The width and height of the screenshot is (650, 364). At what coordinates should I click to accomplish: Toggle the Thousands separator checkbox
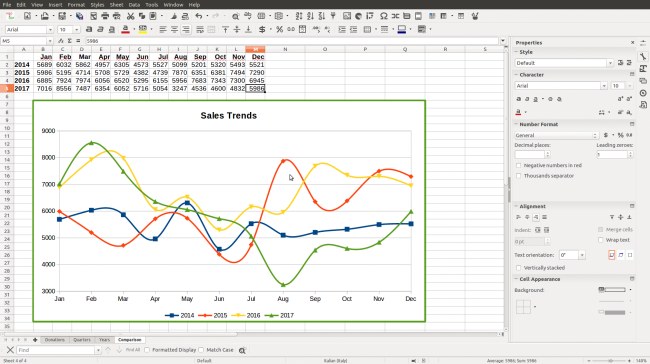pyautogui.click(x=518, y=176)
